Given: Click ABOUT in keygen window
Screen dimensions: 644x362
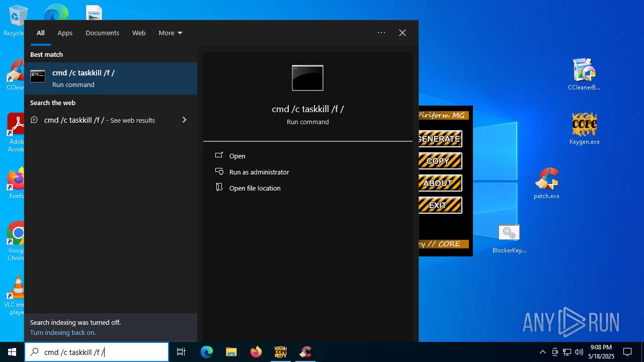Looking at the screenshot, I should [440, 183].
